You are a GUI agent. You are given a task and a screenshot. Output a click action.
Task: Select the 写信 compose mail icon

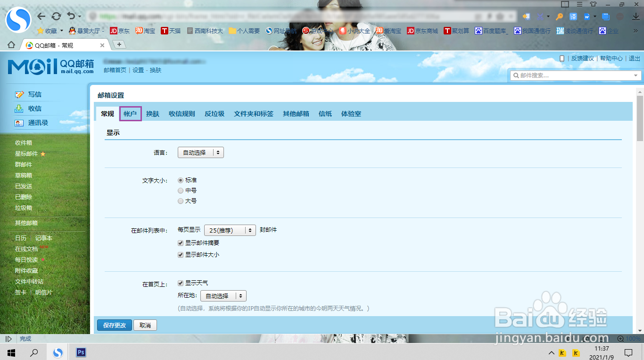click(x=19, y=94)
